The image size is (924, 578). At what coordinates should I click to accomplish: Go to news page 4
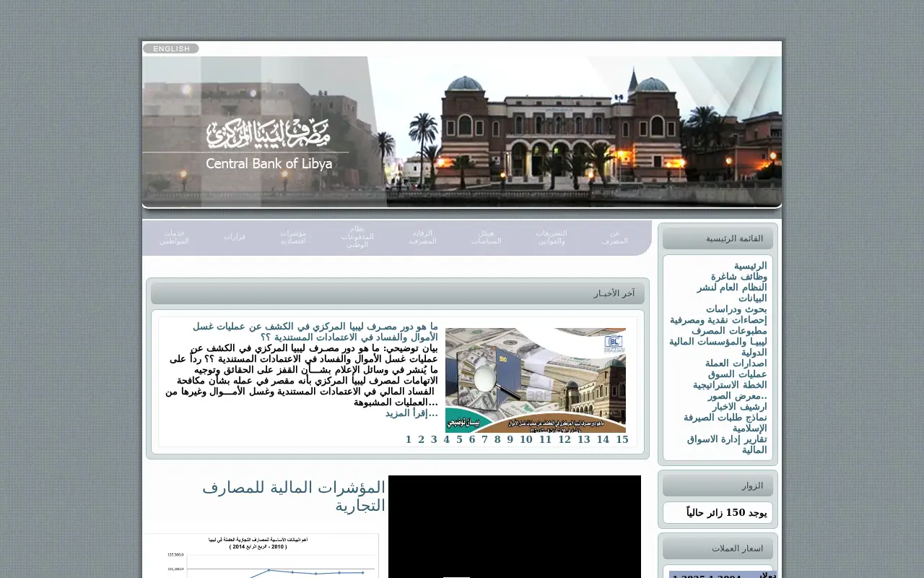click(x=447, y=439)
